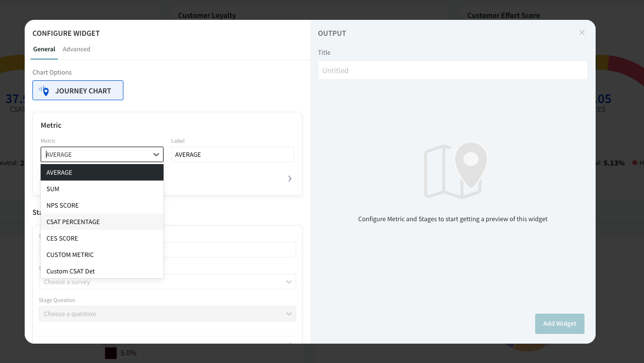Pick Custom CSAT Det option
Image resolution: width=644 pixels, height=363 pixels.
pos(102,271)
